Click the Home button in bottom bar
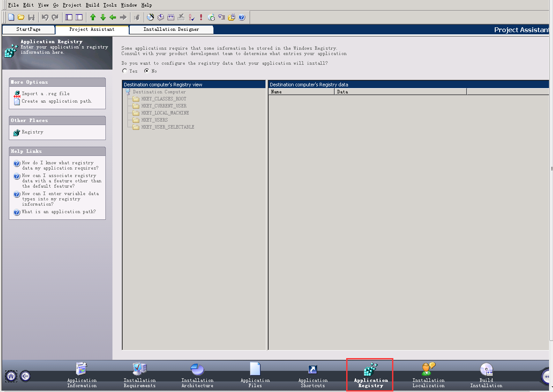 pos(11,376)
